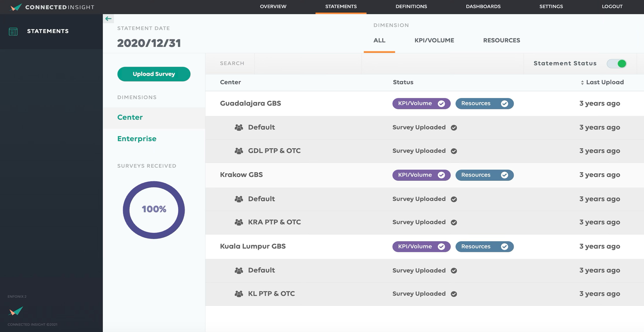This screenshot has height=332, width=644.
Task: Open the DASHBOARDS menu item
Action: click(483, 6)
